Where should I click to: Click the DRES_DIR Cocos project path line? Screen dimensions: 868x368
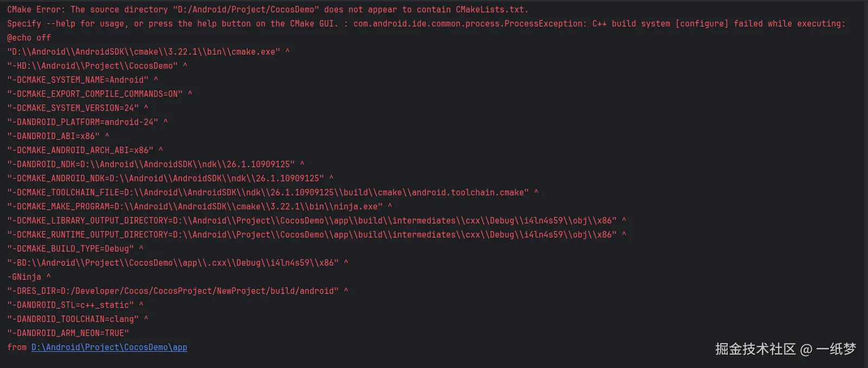[x=173, y=291]
